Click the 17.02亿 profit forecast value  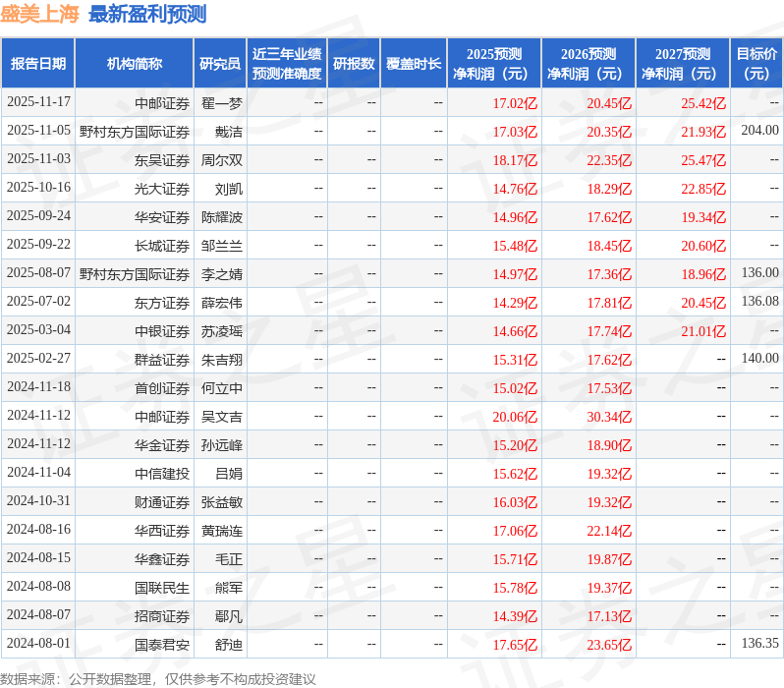tap(515, 103)
